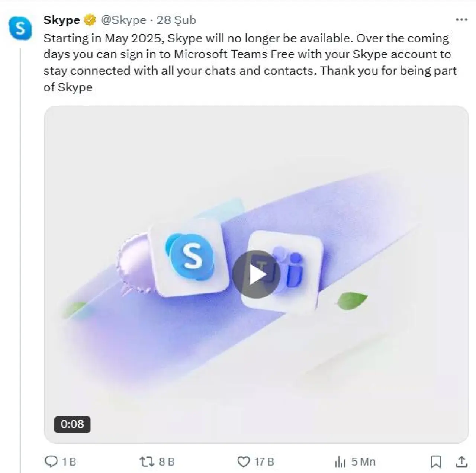The height and width of the screenshot is (473, 476).
Task: Click the Skype logo tile in the video
Action: (x=190, y=257)
